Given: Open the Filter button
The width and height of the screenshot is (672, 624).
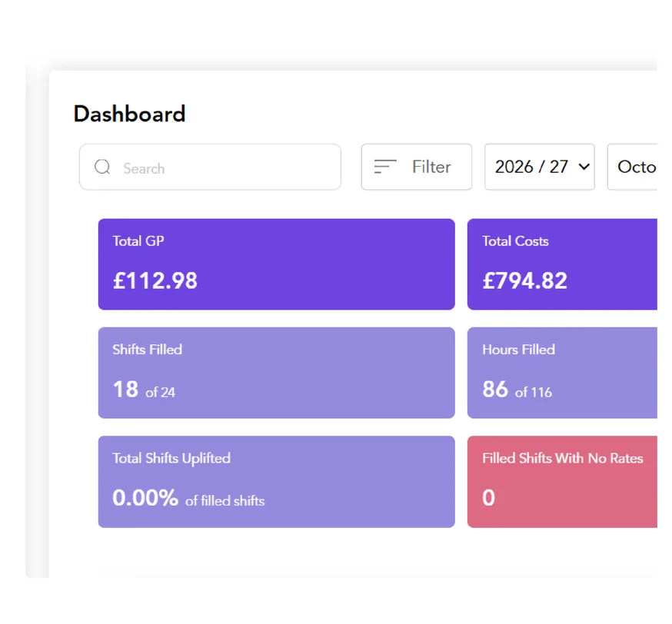Looking at the screenshot, I should coord(417,167).
